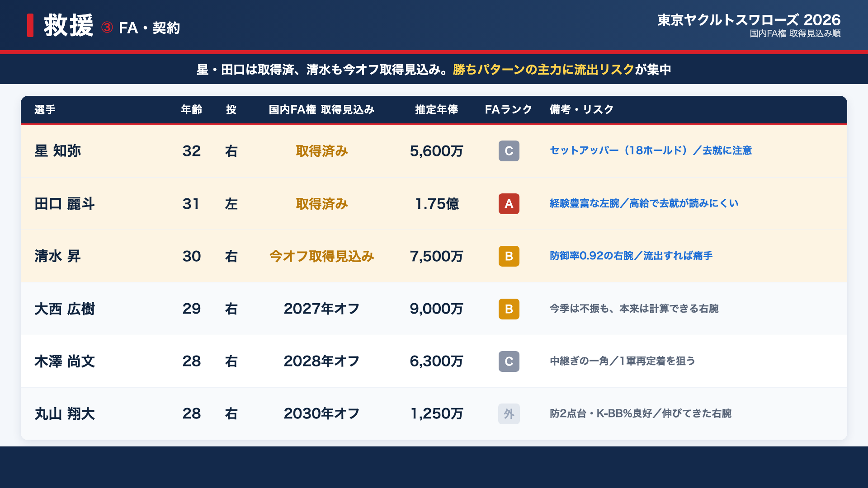Click salary value 1,250万
This screenshot has width=868, height=488.
[437, 414]
